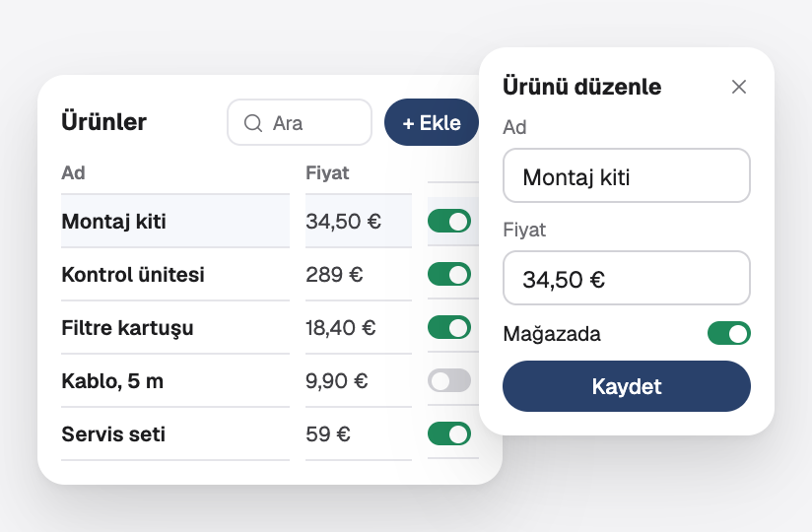This screenshot has height=532, width=812.
Task: Select the Kontrol ünitesi row name
Action: pyautogui.click(x=133, y=275)
